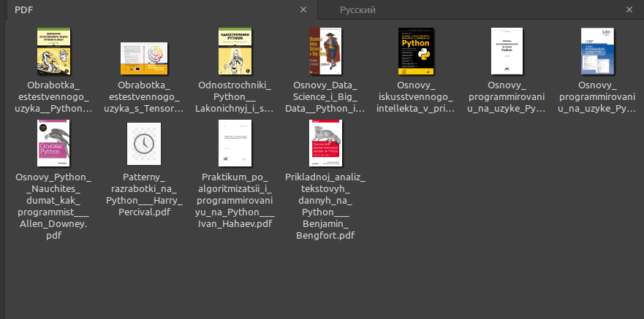This screenshot has width=644, height=319.
Task: Select the white-cover Osnovy_programmirovaniya PDF icon
Action: tap(507, 52)
